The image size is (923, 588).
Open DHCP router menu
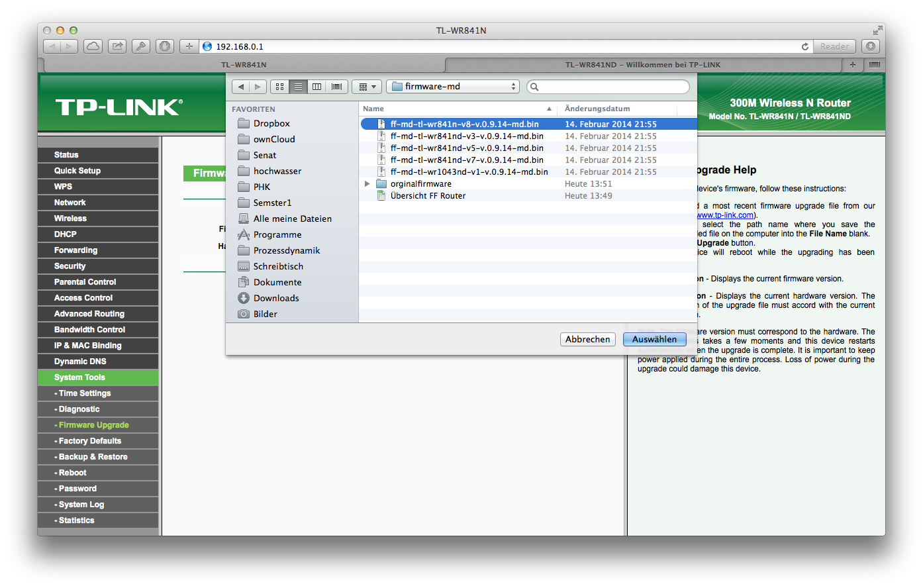tap(98, 234)
